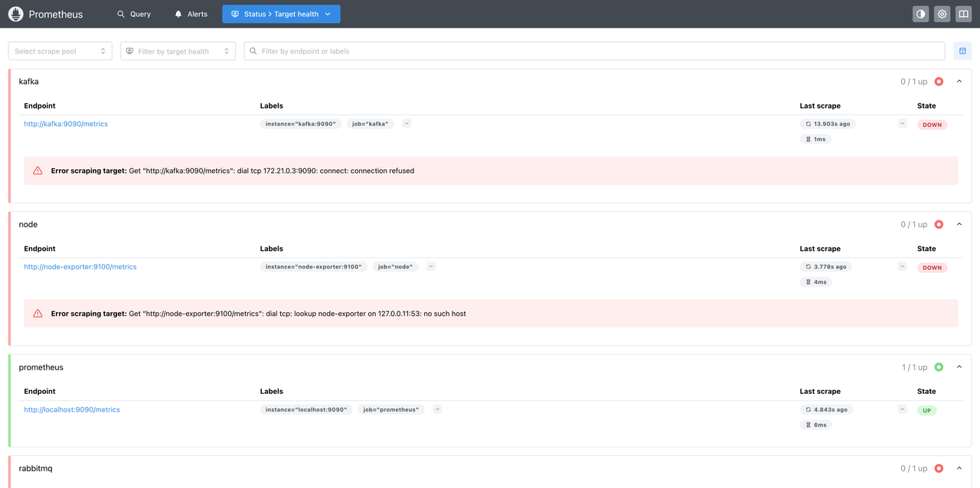Click the rabbitmq red status indicator

coord(939,468)
